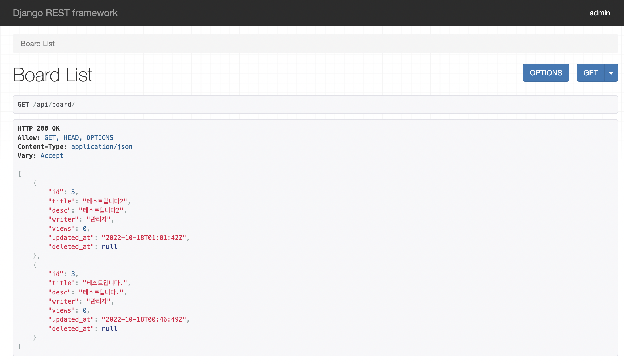Click the Board List breadcrumb
This screenshot has width=624, height=364.
pyautogui.click(x=38, y=44)
